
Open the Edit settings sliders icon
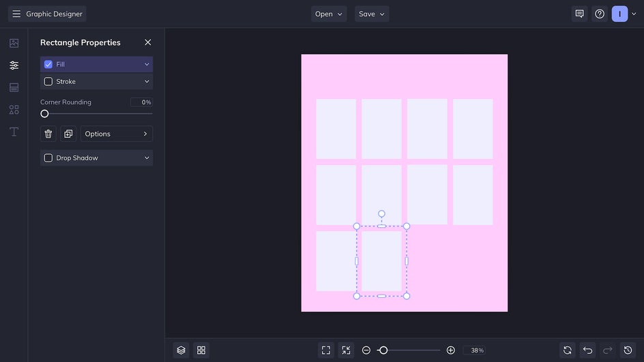pos(14,65)
